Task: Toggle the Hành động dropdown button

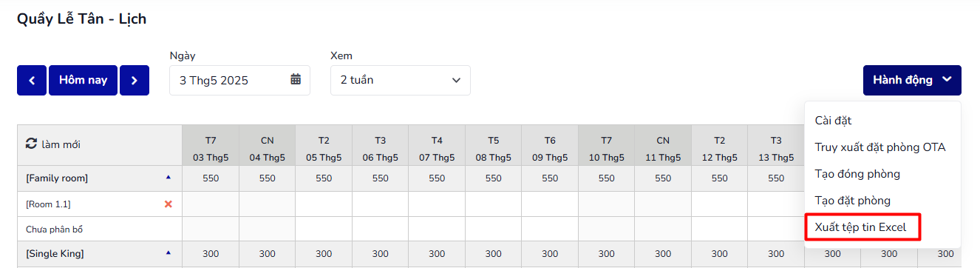Action: [x=912, y=80]
